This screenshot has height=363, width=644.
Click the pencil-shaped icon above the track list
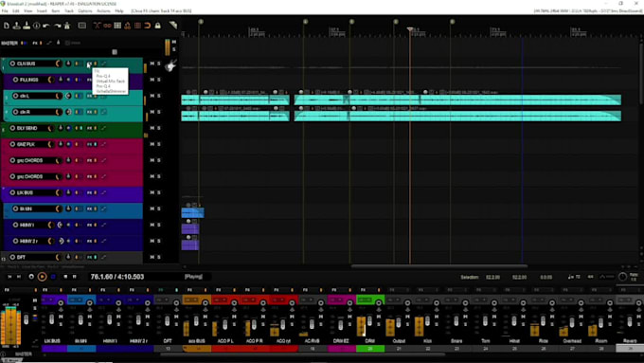click(x=173, y=25)
